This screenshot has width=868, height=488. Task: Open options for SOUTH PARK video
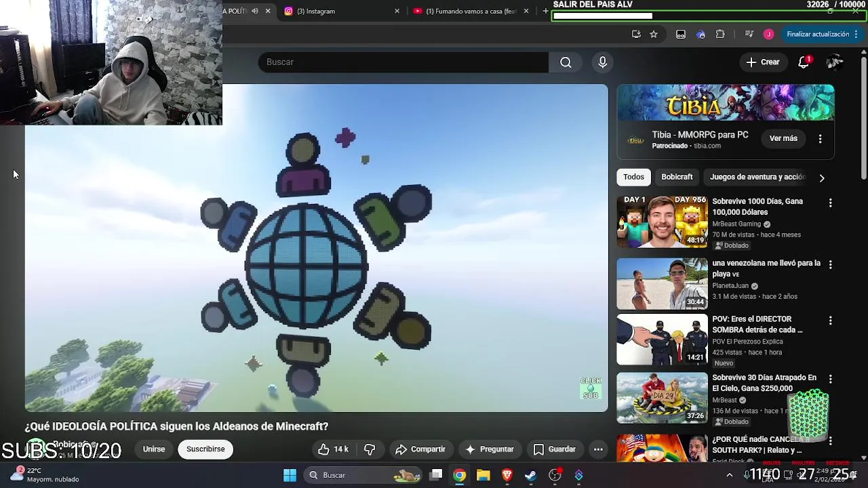[830, 441]
